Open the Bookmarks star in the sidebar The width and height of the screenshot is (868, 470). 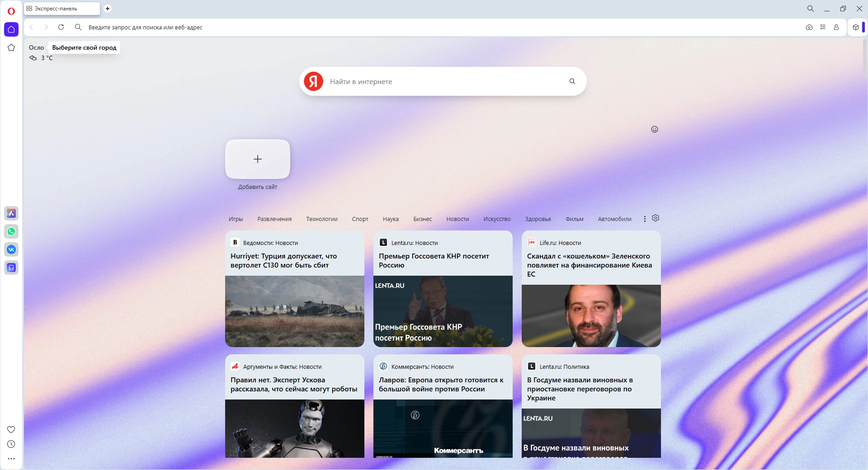(11, 47)
